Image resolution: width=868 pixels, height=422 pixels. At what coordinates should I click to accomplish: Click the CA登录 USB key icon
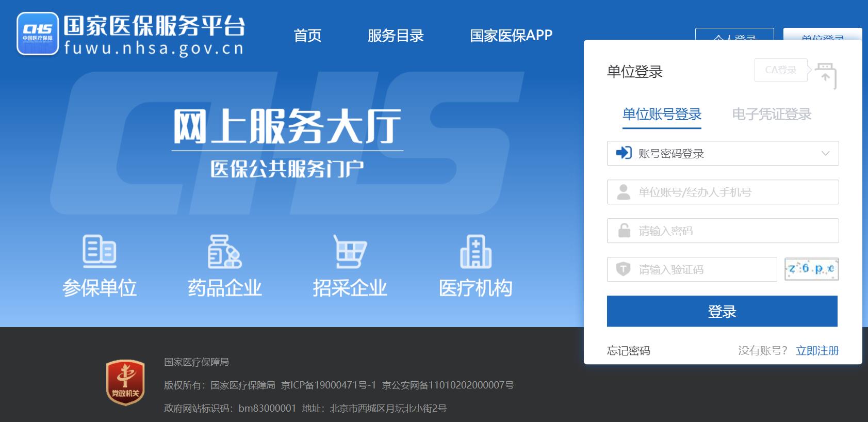click(x=826, y=75)
